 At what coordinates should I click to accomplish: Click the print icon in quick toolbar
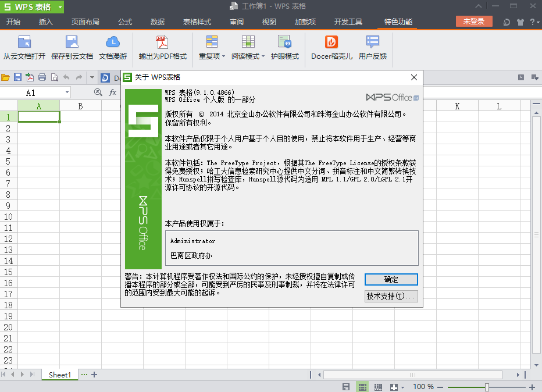click(x=42, y=77)
